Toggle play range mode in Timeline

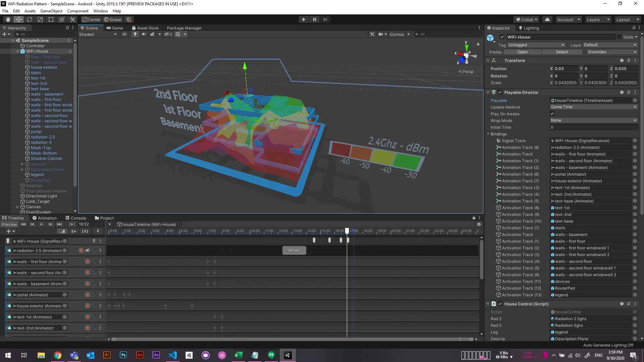(72, 224)
